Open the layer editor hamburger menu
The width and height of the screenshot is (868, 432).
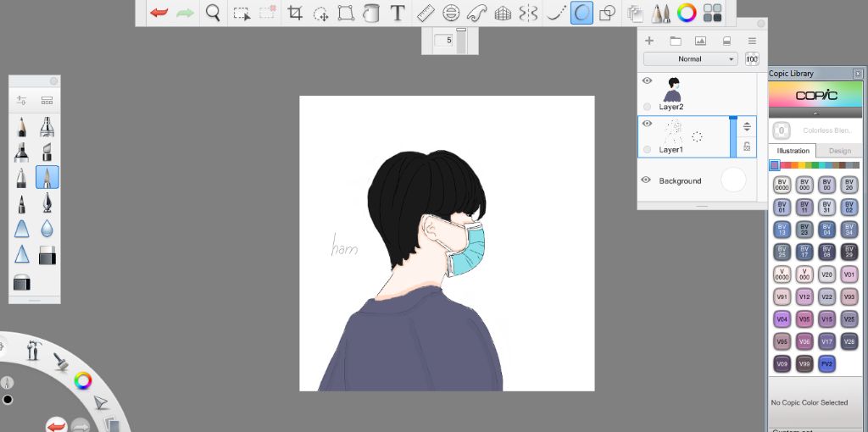tap(752, 41)
